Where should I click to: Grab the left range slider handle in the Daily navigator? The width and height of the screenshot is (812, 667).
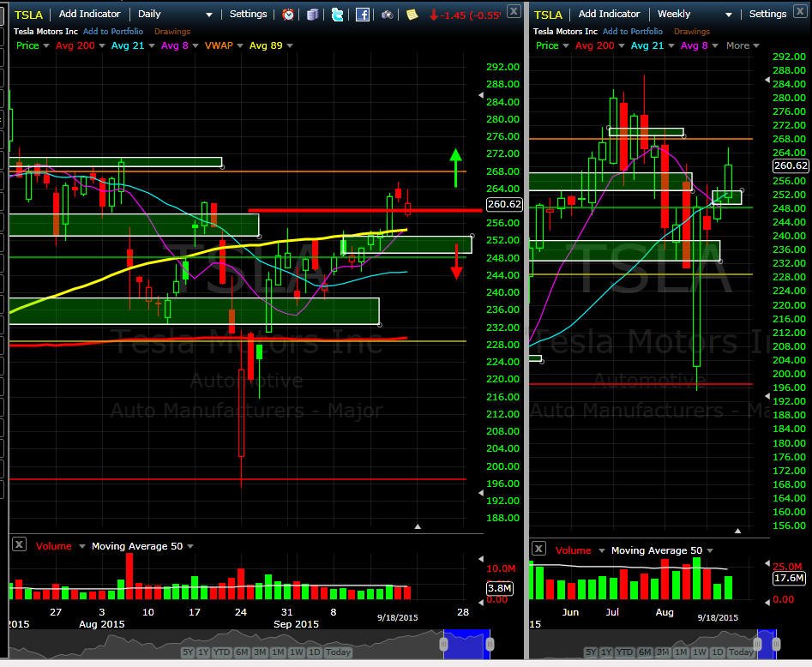click(443, 644)
